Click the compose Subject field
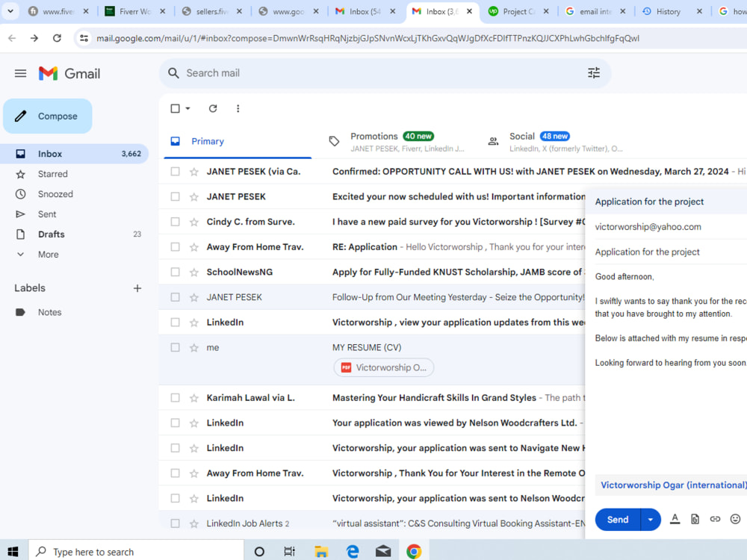 click(x=671, y=252)
